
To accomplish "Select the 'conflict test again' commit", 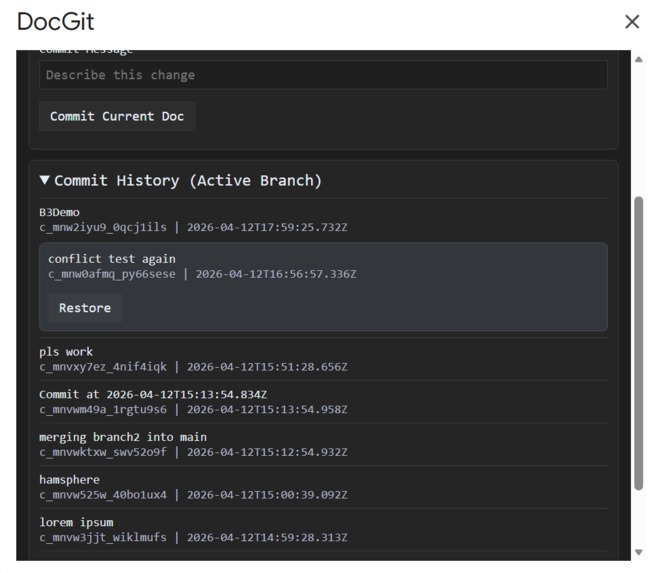I will pos(112,259).
